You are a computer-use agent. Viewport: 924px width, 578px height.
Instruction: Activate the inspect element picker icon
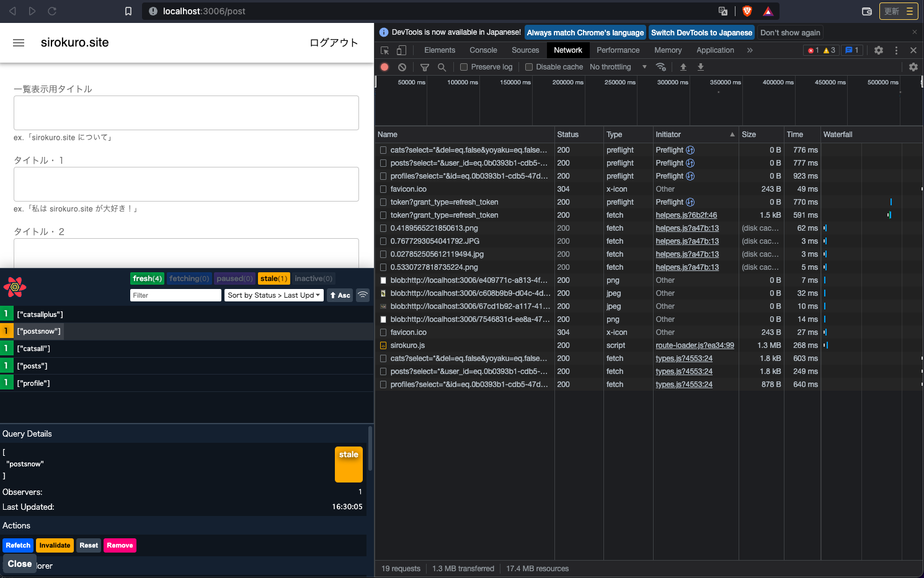385,50
